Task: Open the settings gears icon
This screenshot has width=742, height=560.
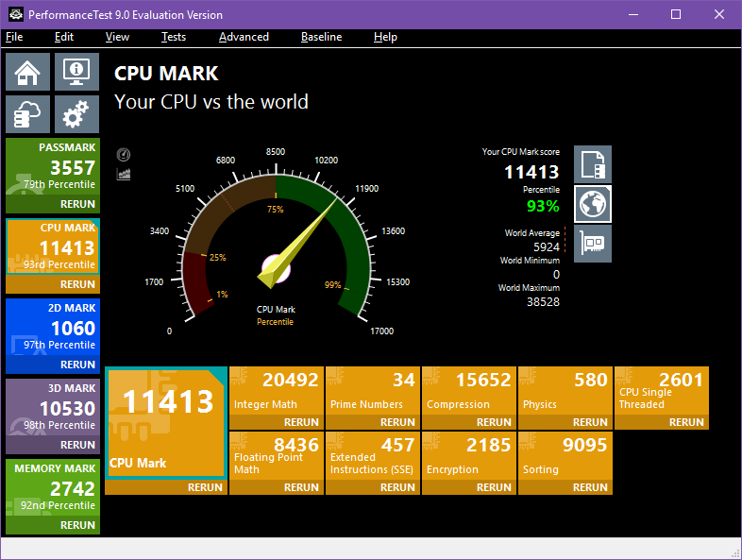Action: tap(76, 114)
